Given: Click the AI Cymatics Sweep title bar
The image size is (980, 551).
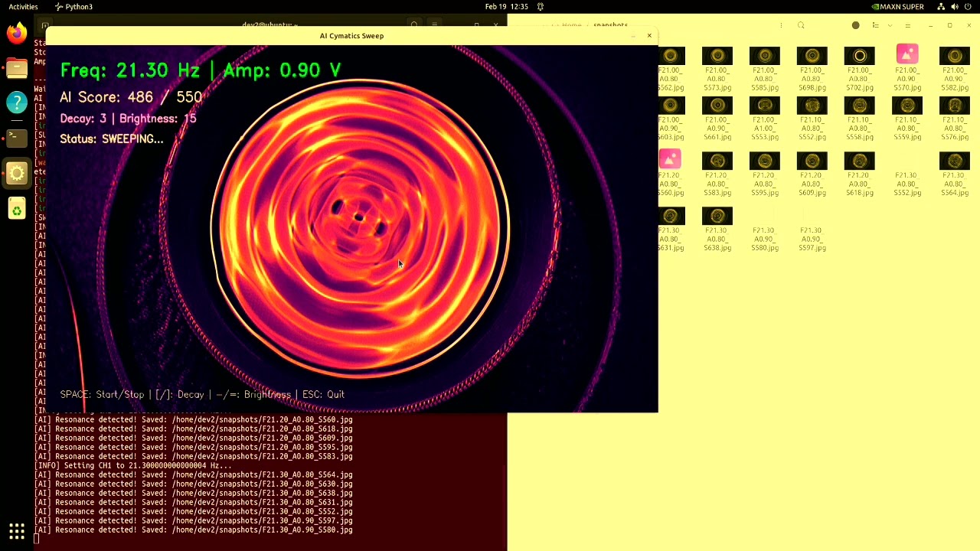Looking at the screenshot, I should (x=351, y=36).
